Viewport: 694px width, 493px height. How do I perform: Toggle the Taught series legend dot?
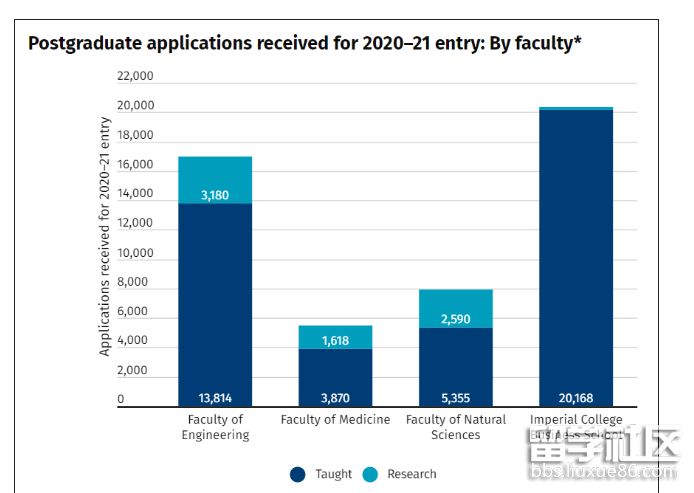click(x=298, y=474)
